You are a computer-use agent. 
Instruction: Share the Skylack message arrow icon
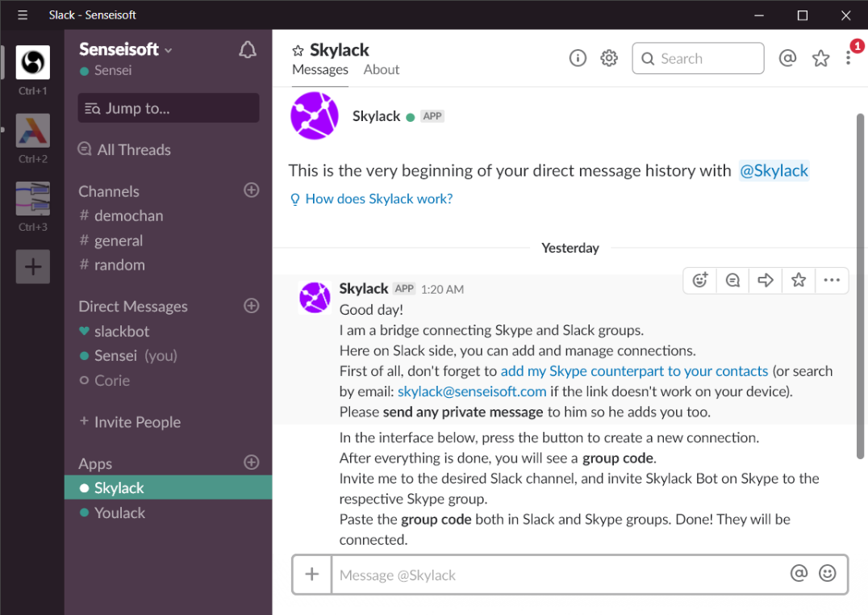pyautogui.click(x=765, y=280)
